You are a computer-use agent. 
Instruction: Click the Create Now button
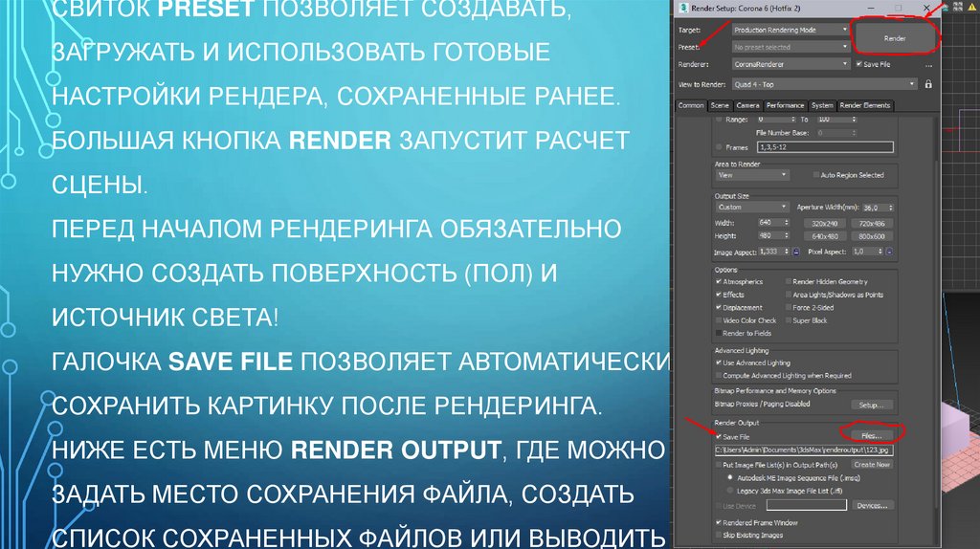872,465
